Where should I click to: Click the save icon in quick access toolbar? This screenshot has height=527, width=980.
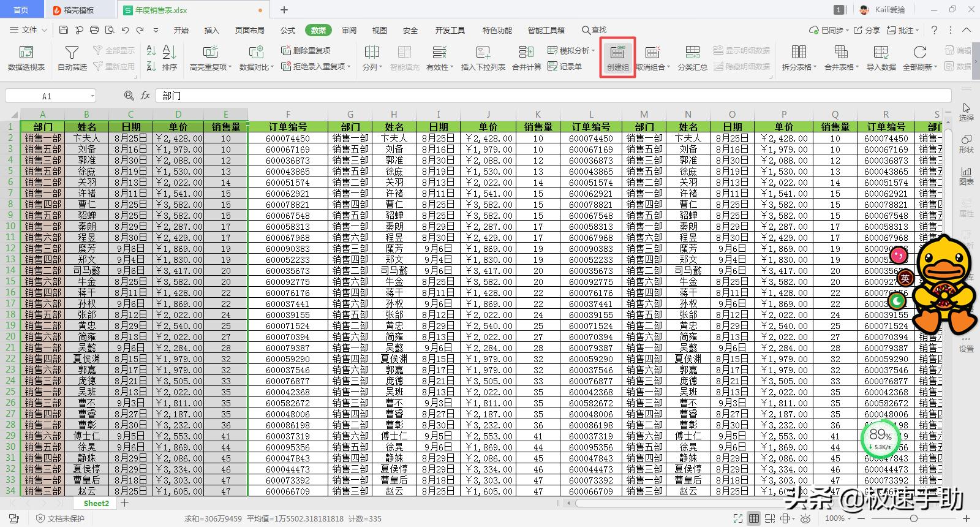click(x=64, y=30)
